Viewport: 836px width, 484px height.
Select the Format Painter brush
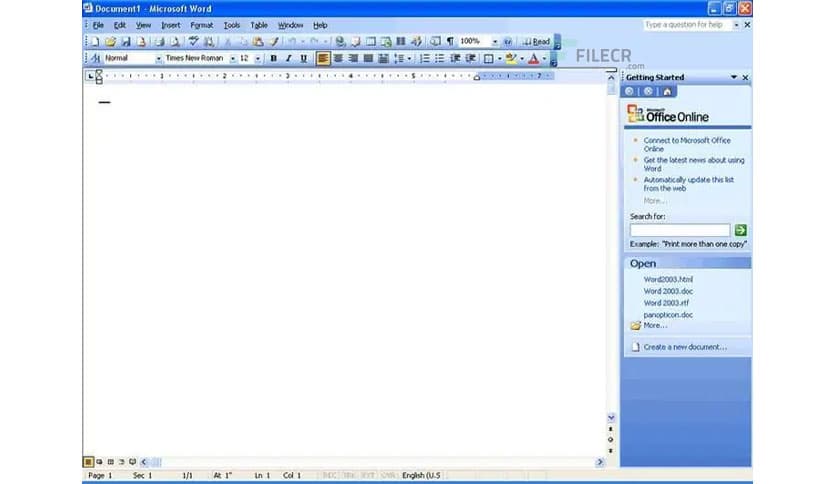(274, 42)
